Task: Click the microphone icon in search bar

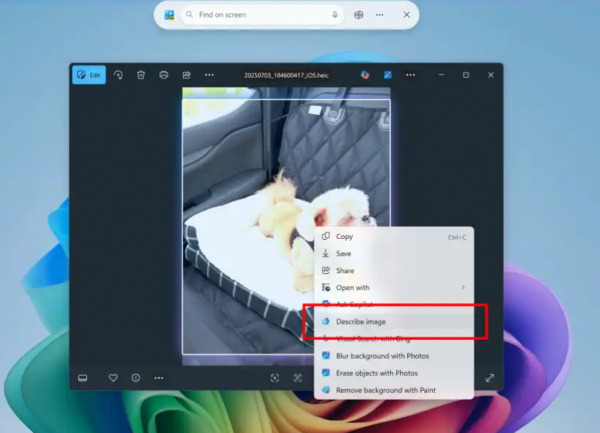Action: coord(335,15)
